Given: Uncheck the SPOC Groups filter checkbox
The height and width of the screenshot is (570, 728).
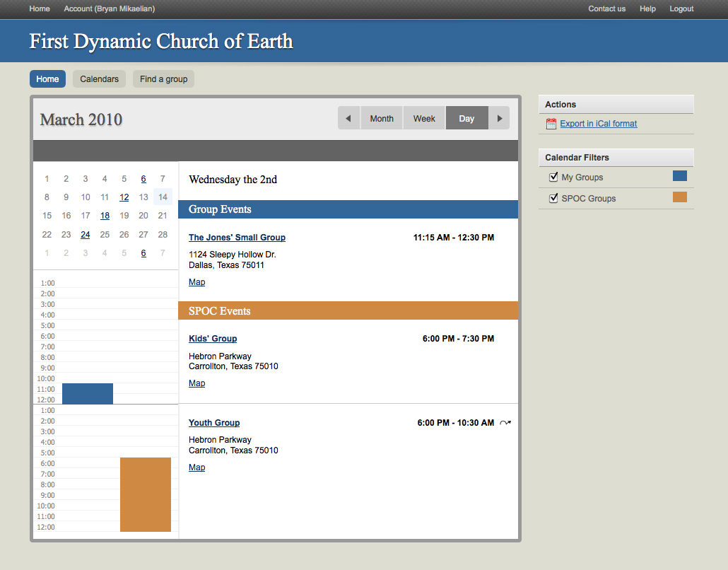Looking at the screenshot, I should (553, 198).
